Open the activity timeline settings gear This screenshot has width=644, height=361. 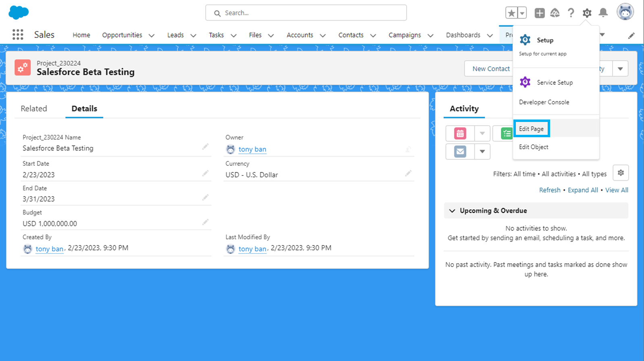point(621,173)
